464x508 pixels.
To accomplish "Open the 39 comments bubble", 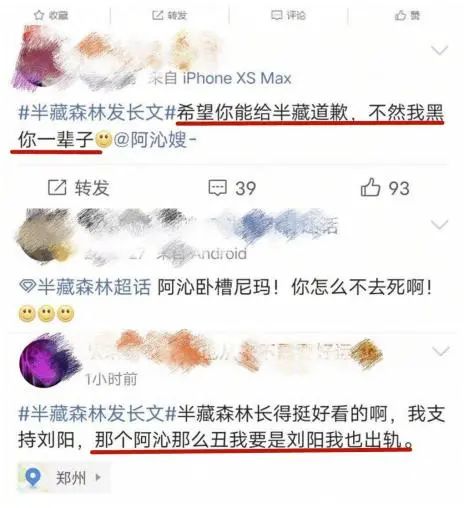I will click(218, 188).
